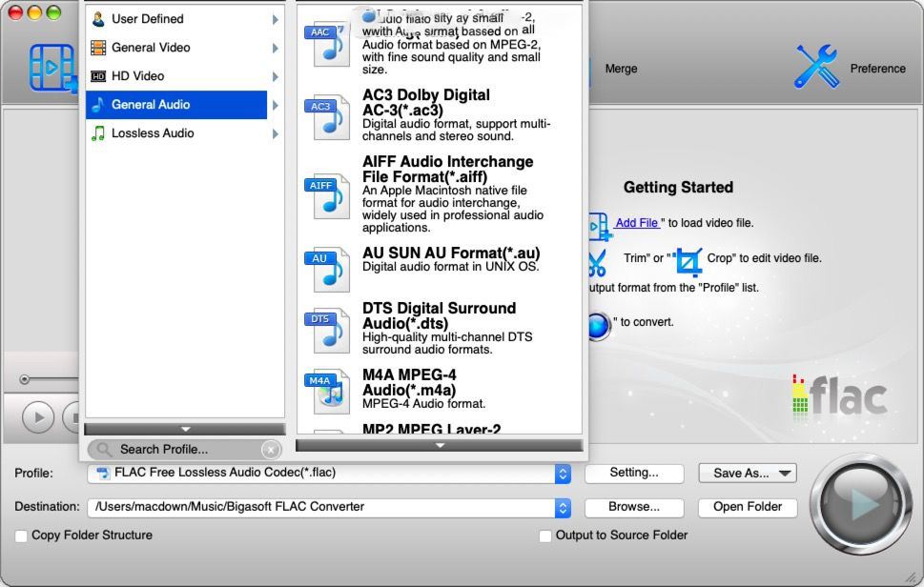Toggle Output to Source Folder
Viewport: 924px width, 587px height.
(x=545, y=536)
